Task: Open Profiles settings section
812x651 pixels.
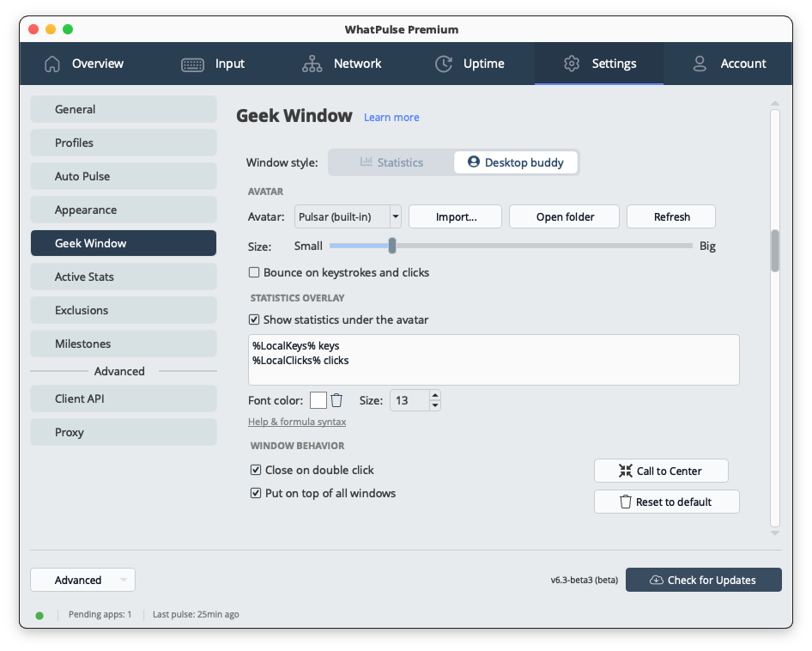Action: pyautogui.click(x=124, y=143)
